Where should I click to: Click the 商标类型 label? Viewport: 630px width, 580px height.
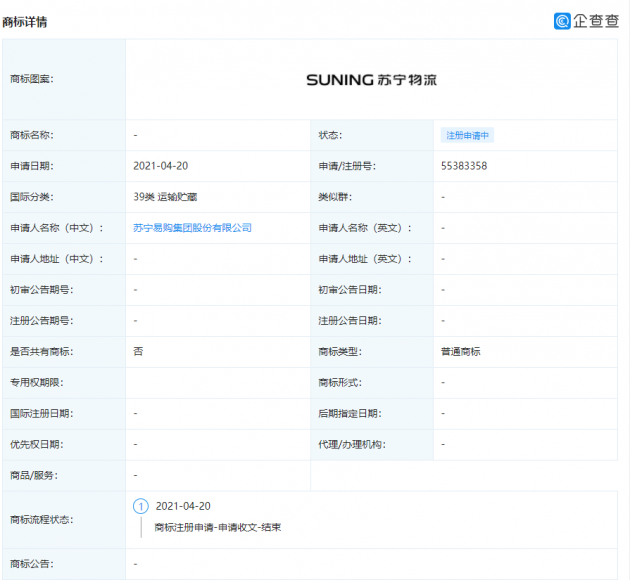pyautogui.click(x=340, y=351)
